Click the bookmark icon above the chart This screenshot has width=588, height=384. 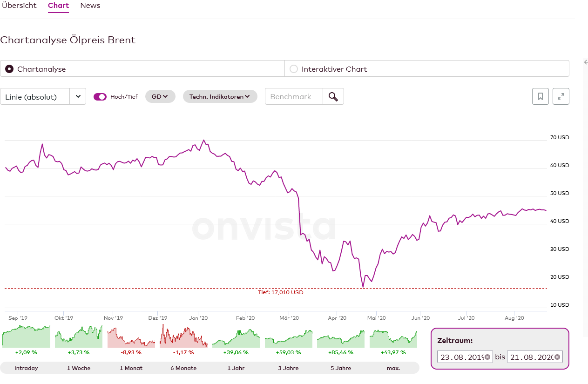tap(541, 96)
